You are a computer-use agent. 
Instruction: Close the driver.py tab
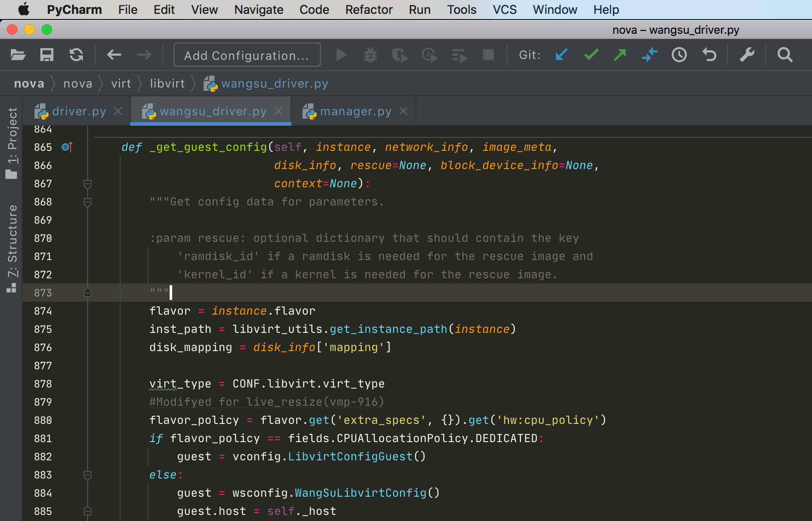(118, 111)
